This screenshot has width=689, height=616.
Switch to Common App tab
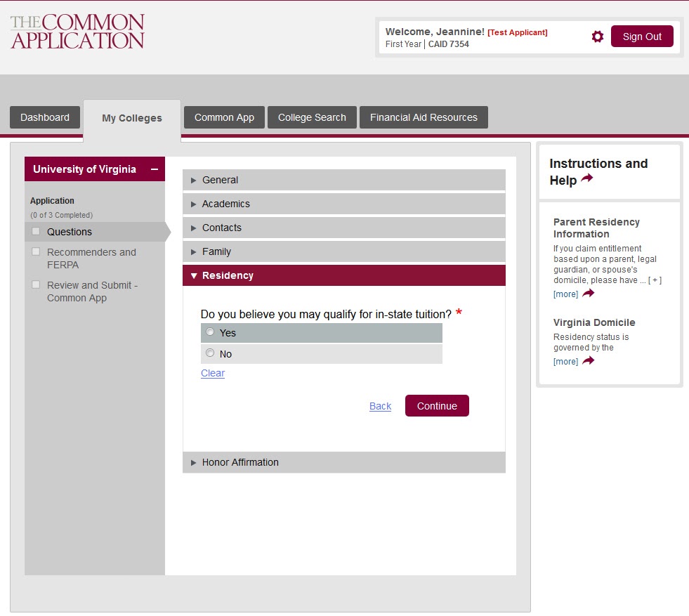pyautogui.click(x=224, y=117)
